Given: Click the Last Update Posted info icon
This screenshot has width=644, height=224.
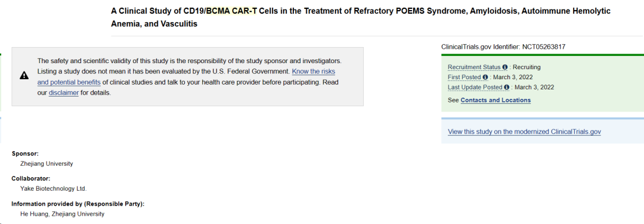Looking at the screenshot, I should click(x=506, y=88).
